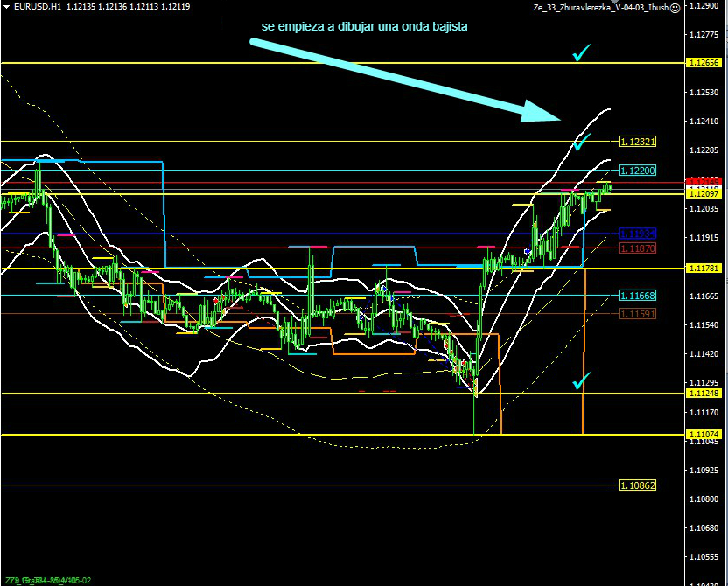Select the large cyan arrow's head
Viewport: 728px width, 586px height.
(542, 111)
